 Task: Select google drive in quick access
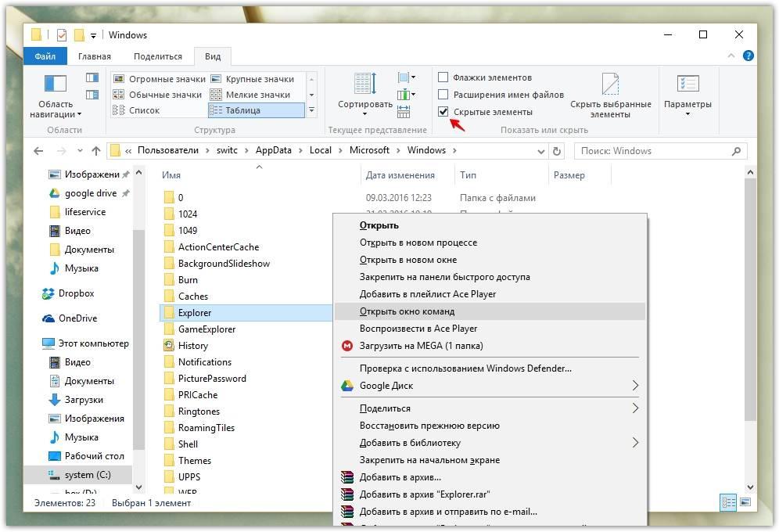pos(91,193)
